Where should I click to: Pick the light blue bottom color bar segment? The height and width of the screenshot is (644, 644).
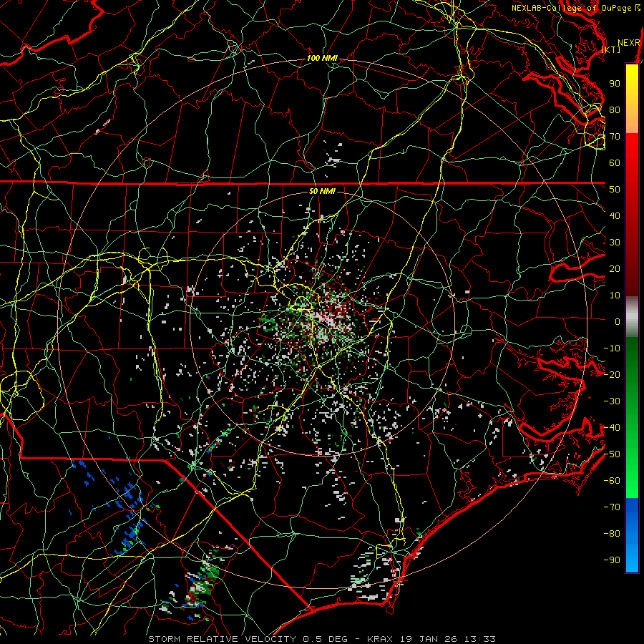[632, 559]
